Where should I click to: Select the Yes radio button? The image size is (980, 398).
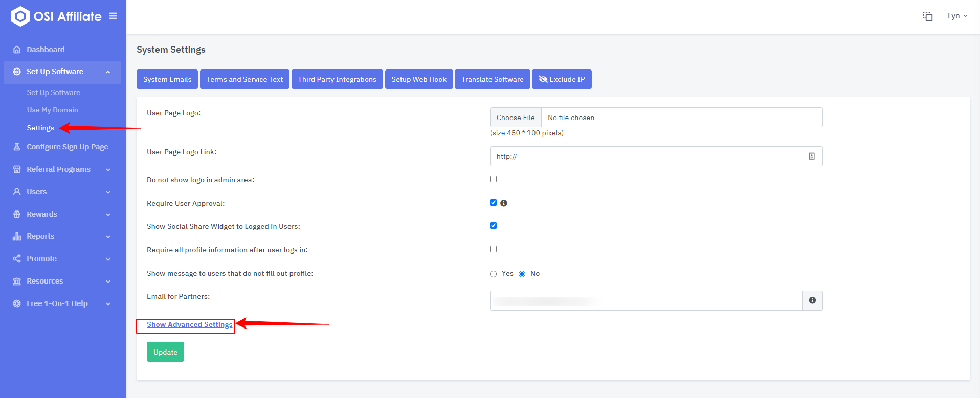(493, 274)
